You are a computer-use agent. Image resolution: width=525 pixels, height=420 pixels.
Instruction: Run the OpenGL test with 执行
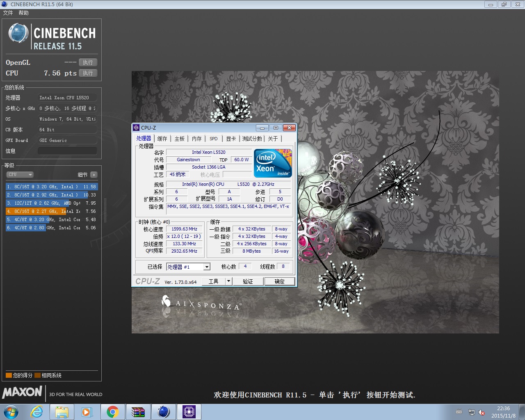[x=88, y=62]
